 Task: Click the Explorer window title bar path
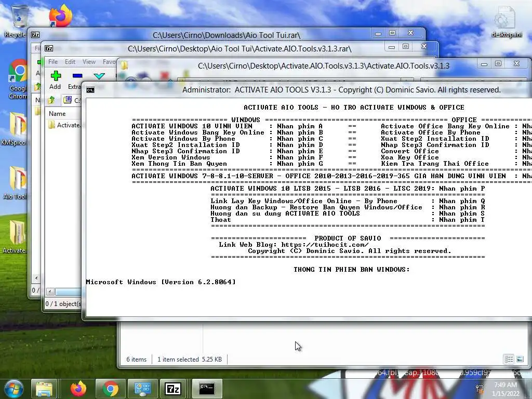click(x=323, y=66)
